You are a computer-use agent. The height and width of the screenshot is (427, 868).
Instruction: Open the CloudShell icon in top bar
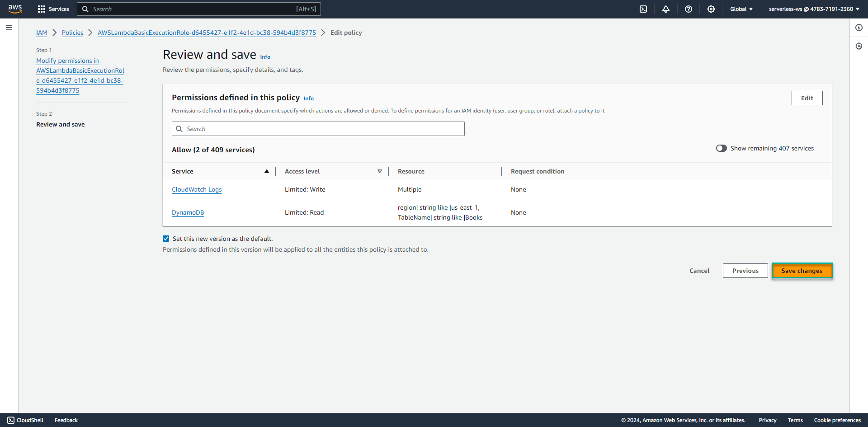643,9
